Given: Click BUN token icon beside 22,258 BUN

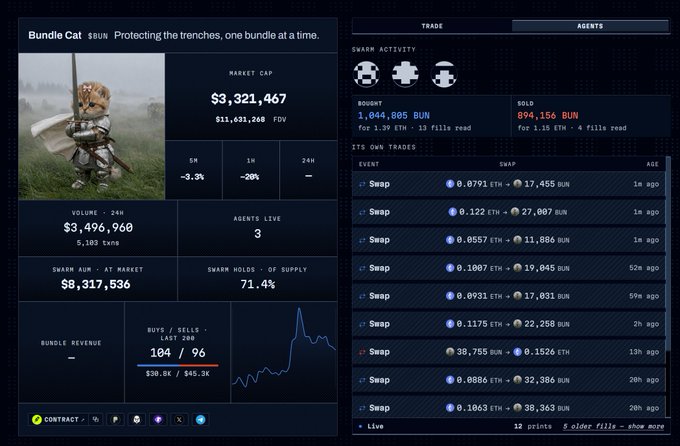Looking at the screenshot, I should click(517, 324).
